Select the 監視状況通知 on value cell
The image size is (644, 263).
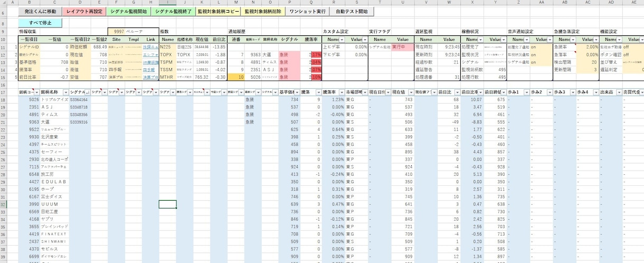click(x=542, y=54)
